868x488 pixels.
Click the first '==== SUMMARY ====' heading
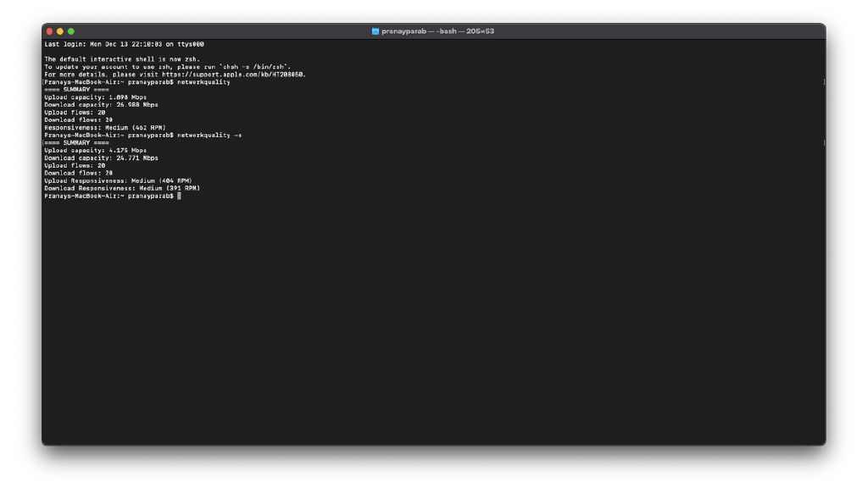coord(76,90)
